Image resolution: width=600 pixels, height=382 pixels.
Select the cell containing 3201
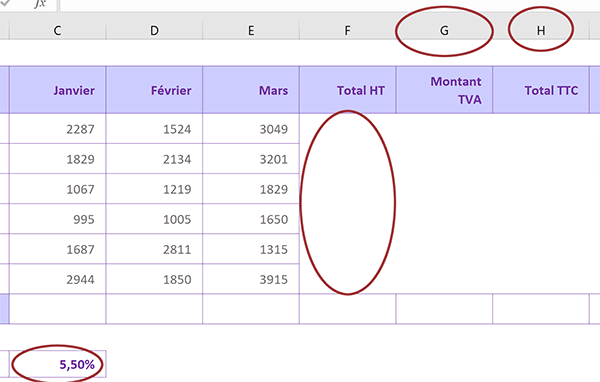tap(251, 159)
